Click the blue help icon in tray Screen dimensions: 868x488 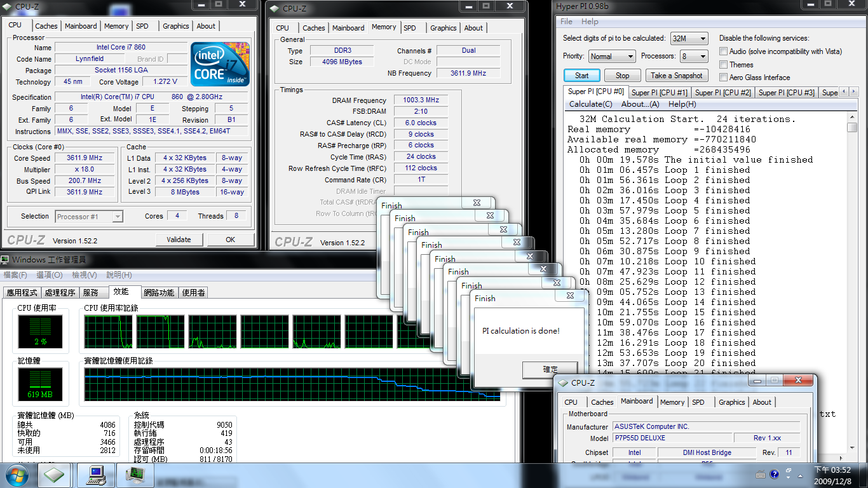tap(775, 474)
